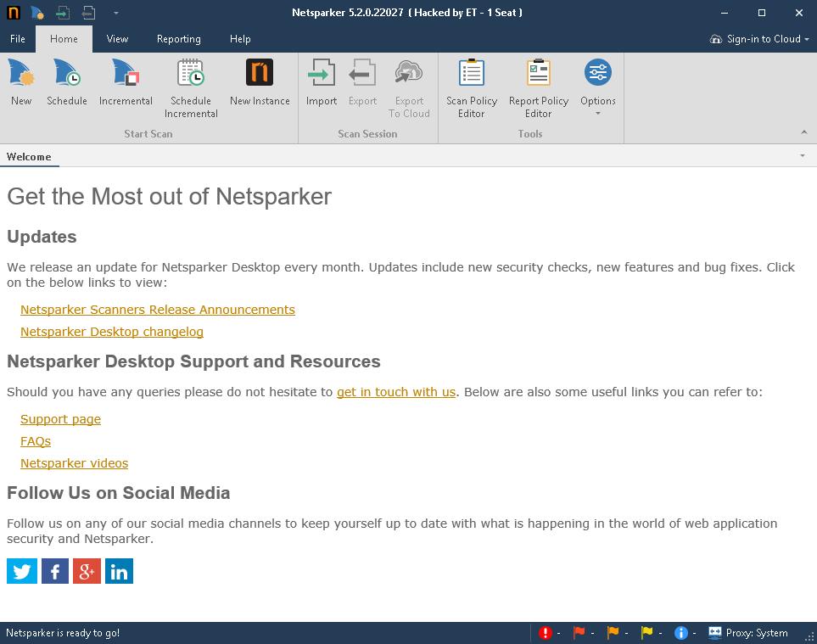Viewport: 817px width, 644px height.
Task: Open the Help ribbon tab
Action: click(x=240, y=39)
